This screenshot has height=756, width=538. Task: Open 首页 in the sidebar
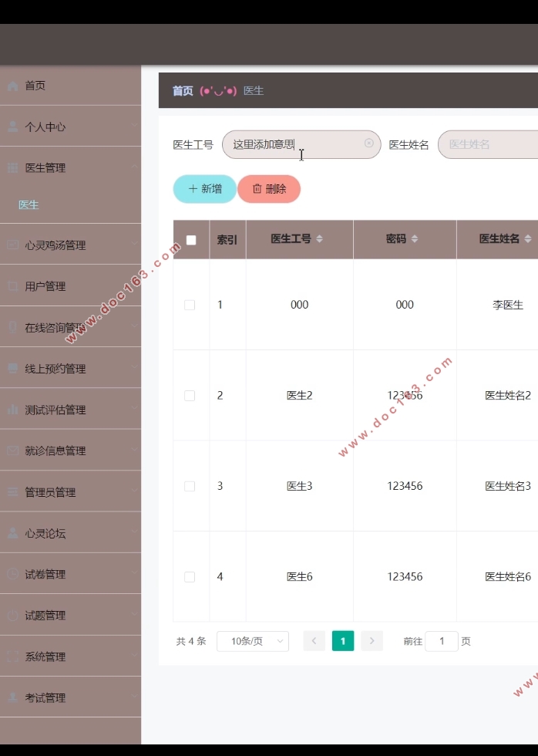tap(70, 86)
